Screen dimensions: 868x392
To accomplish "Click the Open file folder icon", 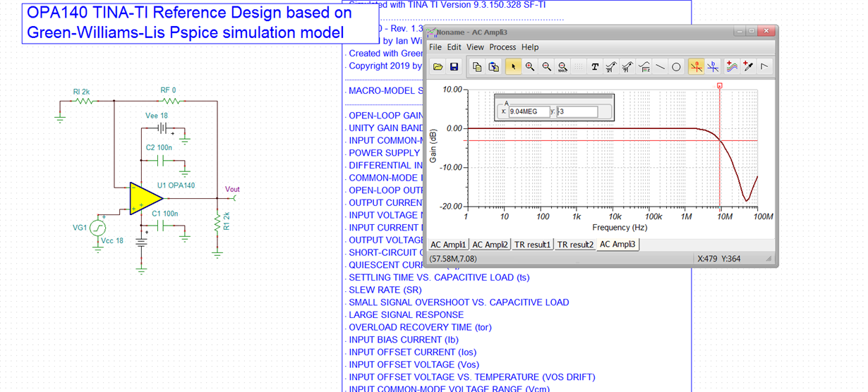I will click(438, 67).
